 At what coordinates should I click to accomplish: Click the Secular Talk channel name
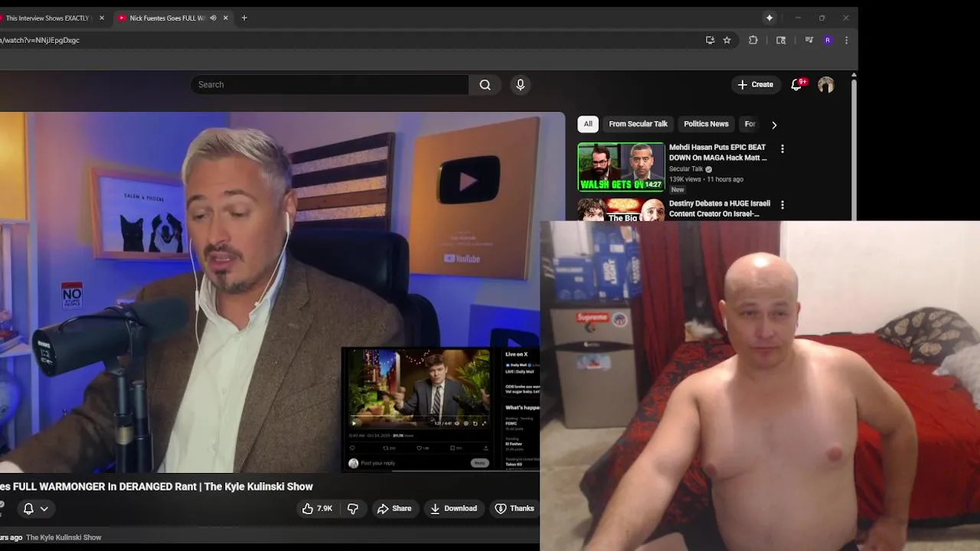coord(686,169)
